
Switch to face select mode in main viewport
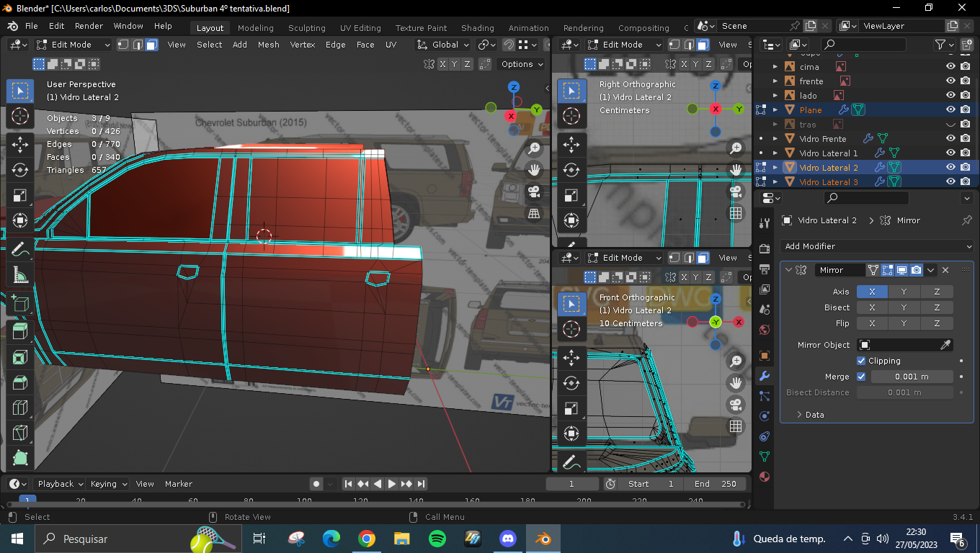151,45
